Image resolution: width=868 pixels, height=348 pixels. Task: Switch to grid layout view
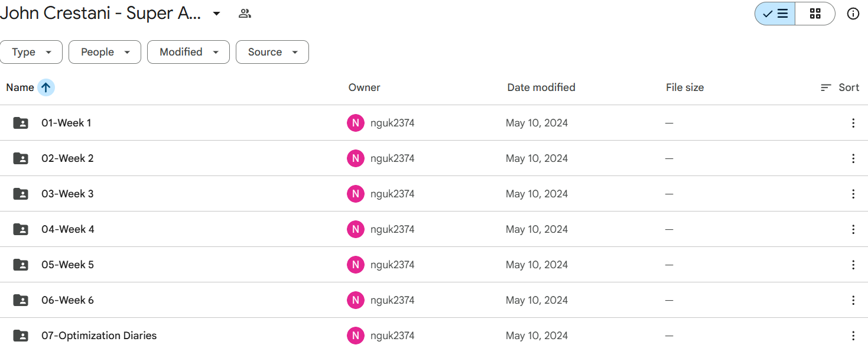[x=815, y=14]
